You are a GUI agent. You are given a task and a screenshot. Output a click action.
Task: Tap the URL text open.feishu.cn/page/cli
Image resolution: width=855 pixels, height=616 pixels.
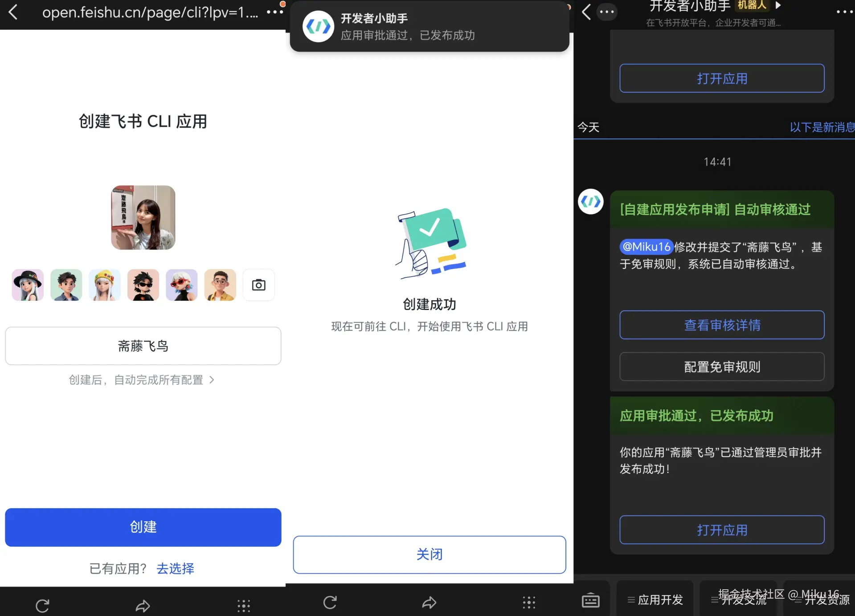point(150,12)
